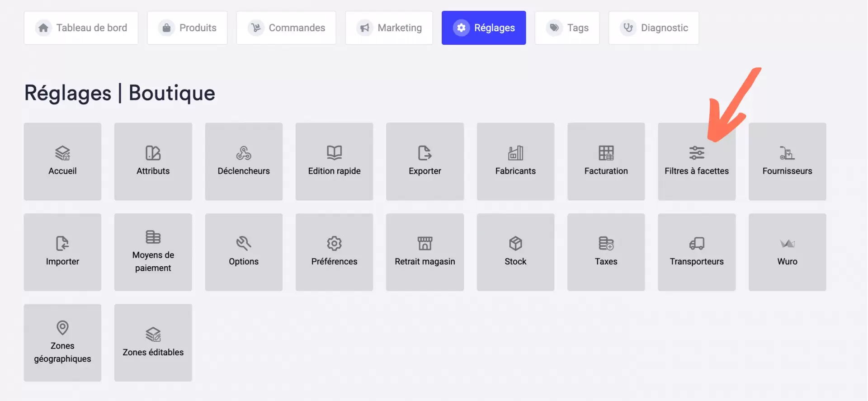868x401 pixels.
Task: Open the Tableau de bord tab
Action: coord(81,28)
